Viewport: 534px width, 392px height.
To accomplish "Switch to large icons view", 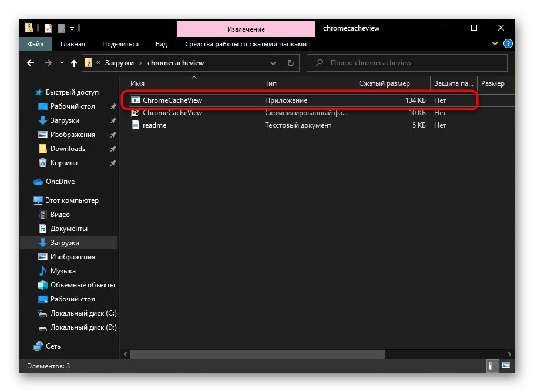I will [506, 366].
